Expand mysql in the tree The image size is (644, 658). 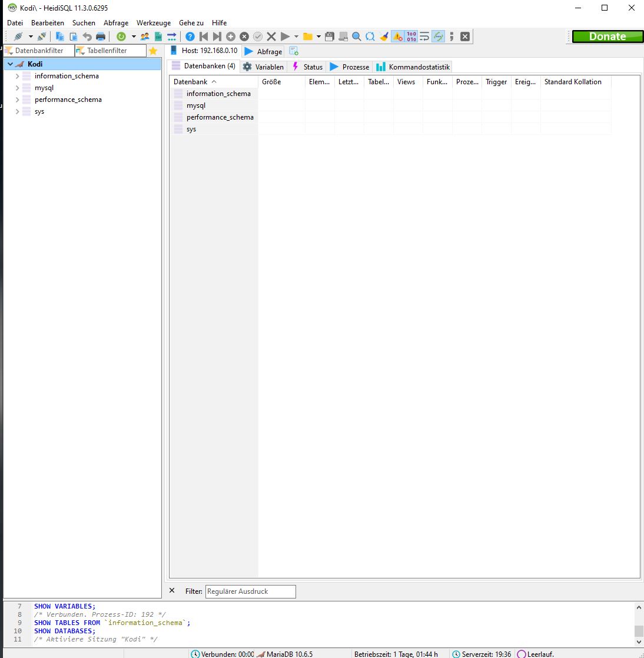click(17, 88)
